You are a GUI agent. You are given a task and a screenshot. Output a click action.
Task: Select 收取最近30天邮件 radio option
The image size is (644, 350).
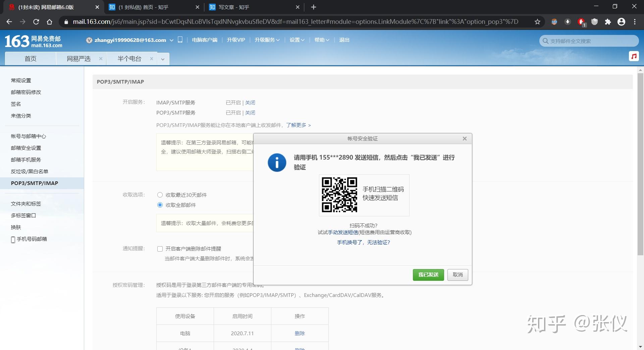pyautogui.click(x=160, y=195)
